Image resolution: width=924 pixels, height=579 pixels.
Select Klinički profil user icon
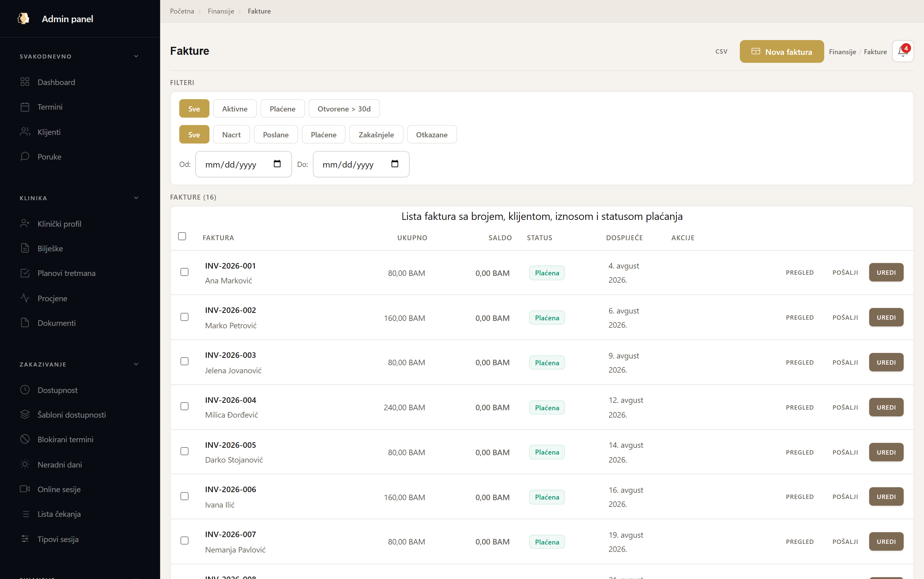coord(25,224)
